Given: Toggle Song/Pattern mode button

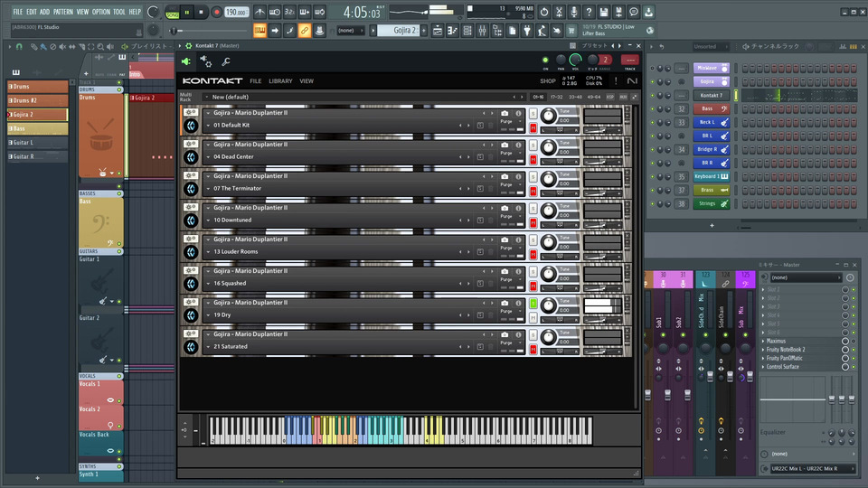Looking at the screenshot, I should (x=172, y=12).
